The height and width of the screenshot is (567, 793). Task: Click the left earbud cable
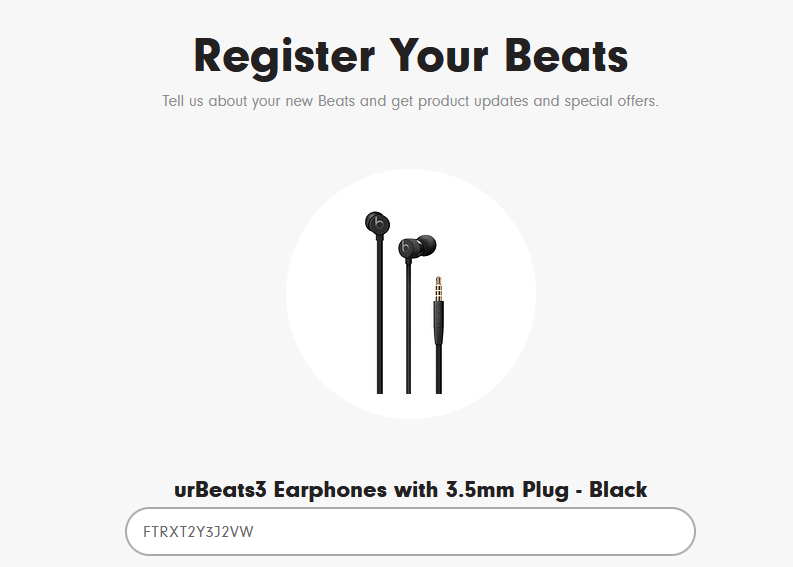[x=379, y=314]
